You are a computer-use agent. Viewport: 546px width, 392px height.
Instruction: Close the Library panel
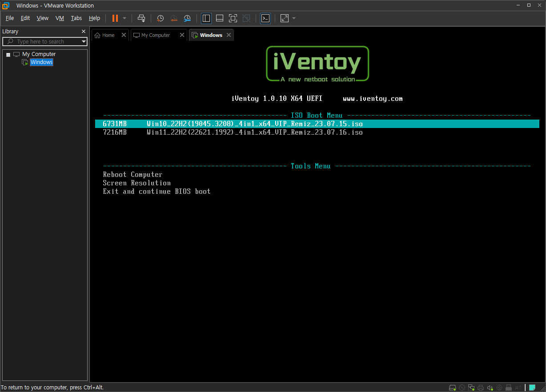(x=84, y=32)
